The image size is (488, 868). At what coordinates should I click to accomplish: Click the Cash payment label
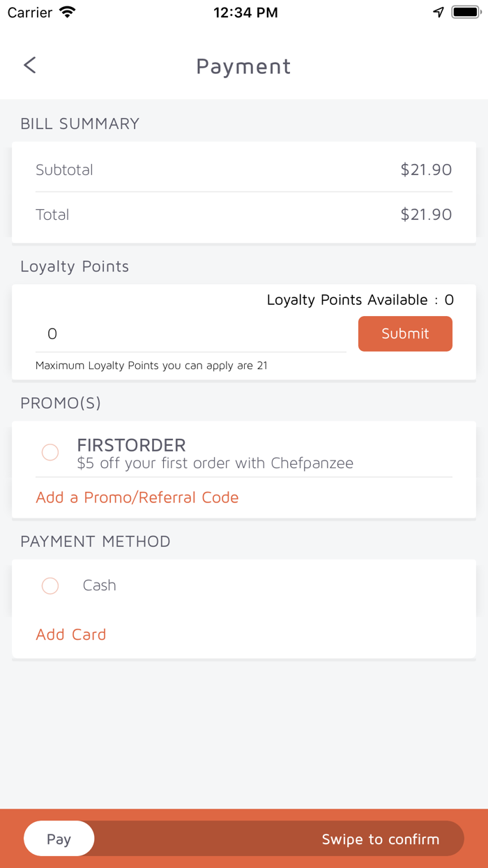pos(99,585)
